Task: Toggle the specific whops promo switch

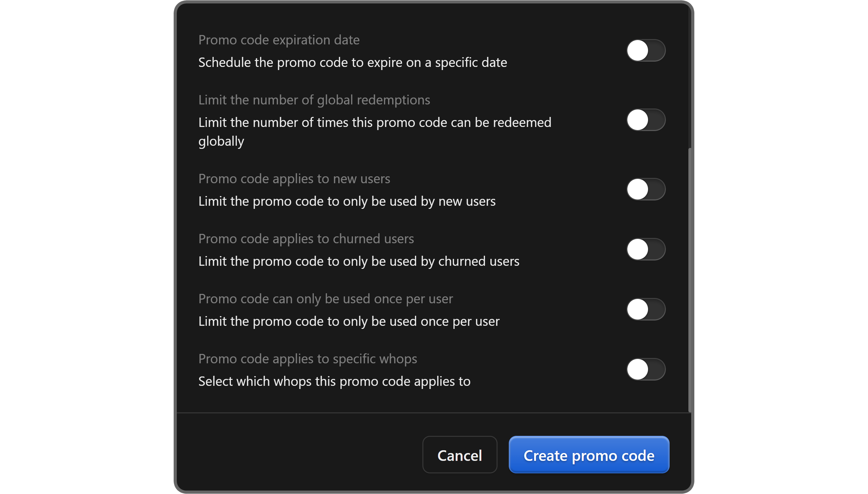Action: coord(646,370)
